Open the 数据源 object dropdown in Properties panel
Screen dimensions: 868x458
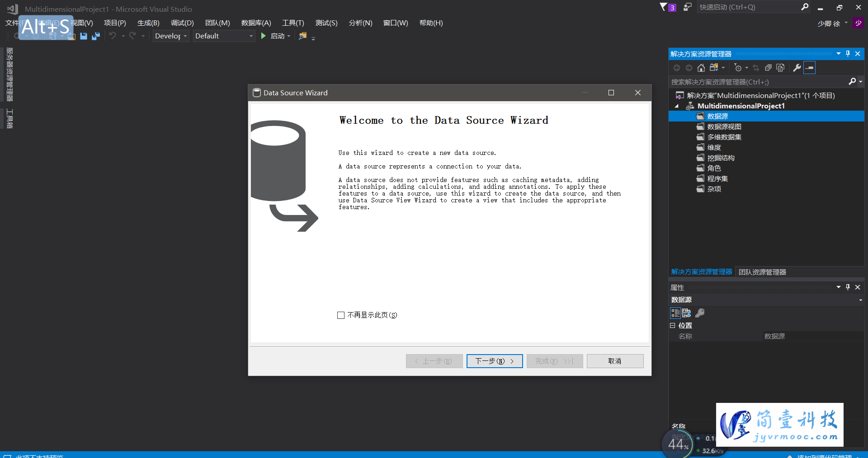pos(860,300)
